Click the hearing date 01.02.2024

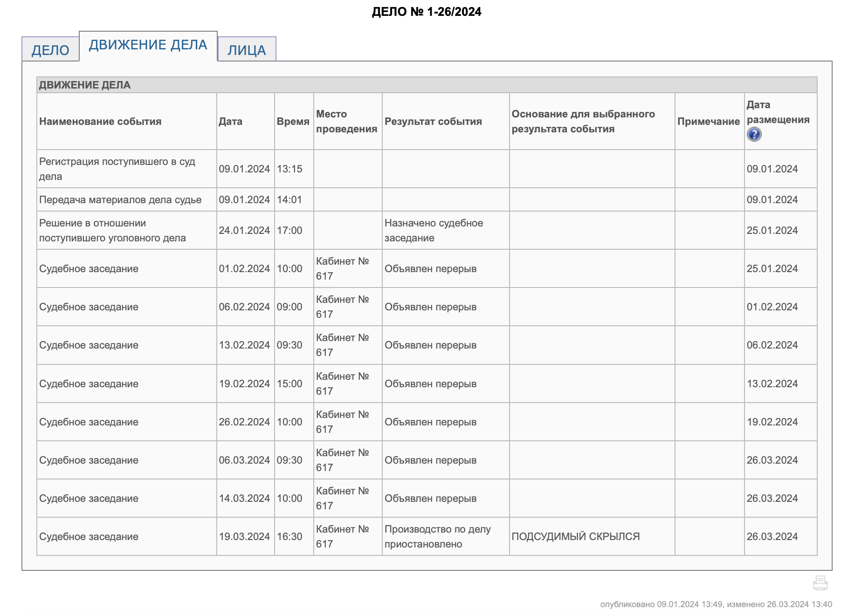pos(244,268)
